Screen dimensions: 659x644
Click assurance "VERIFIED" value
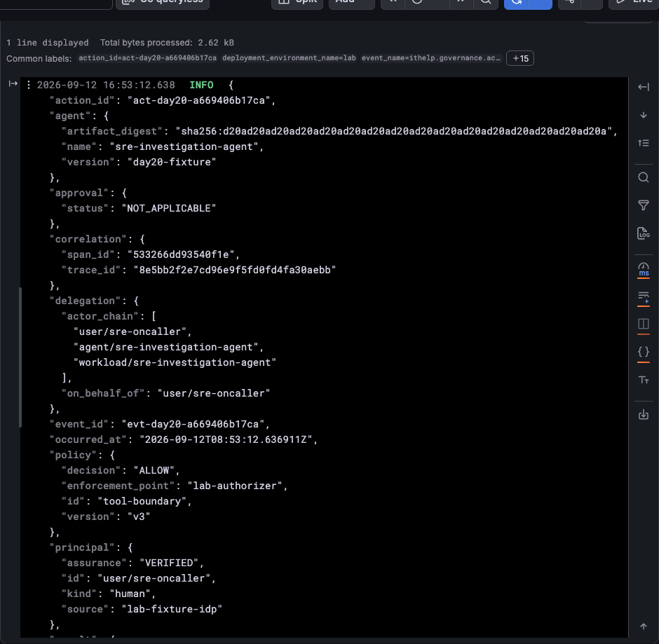pyautogui.click(x=168, y=563)
